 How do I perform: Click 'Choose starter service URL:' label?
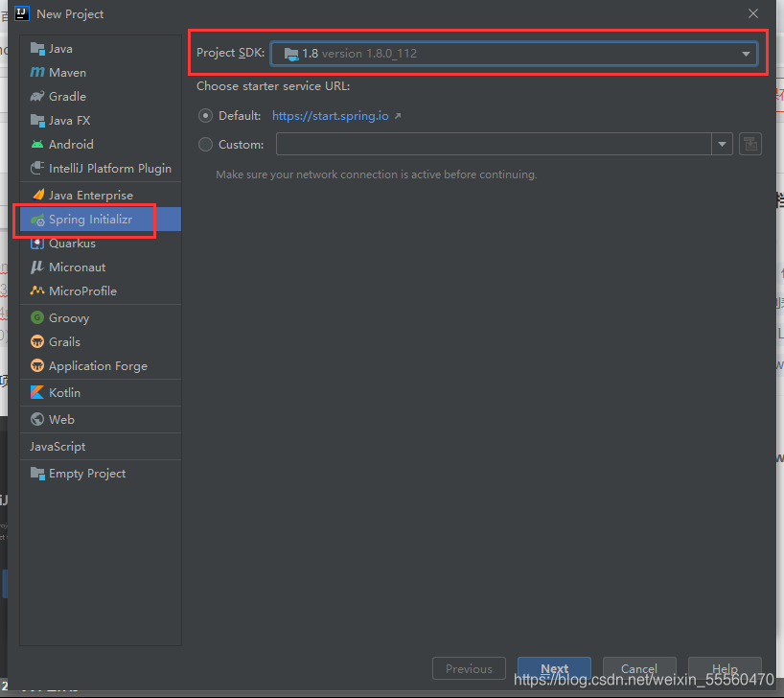pos(273,86)
